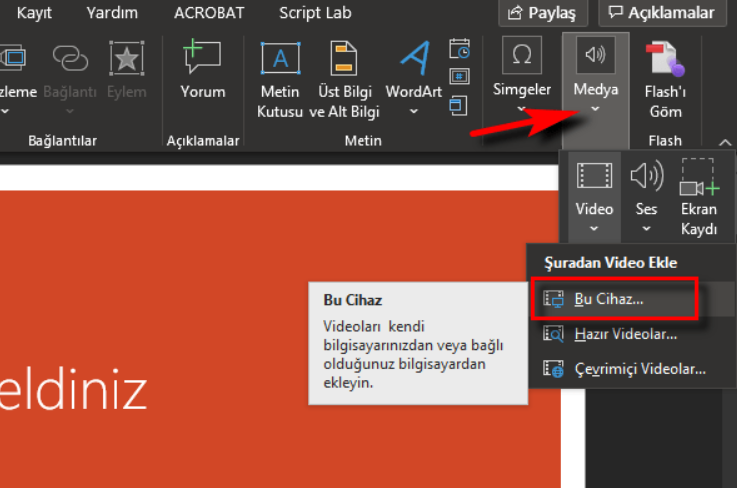
Task: Insert slide number icon
Action: tap(459, 76)
